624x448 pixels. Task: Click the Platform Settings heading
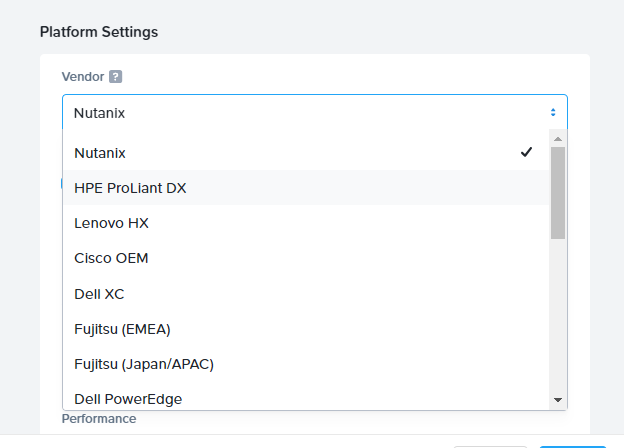click(99, 31)
